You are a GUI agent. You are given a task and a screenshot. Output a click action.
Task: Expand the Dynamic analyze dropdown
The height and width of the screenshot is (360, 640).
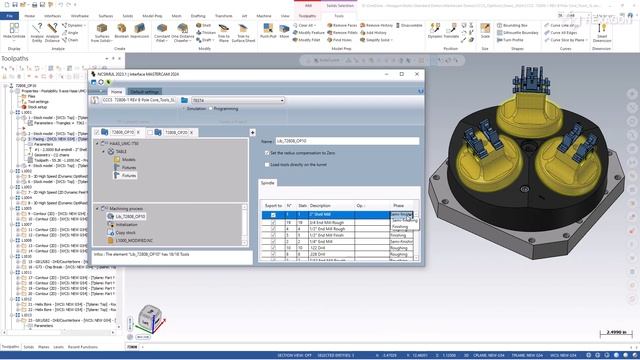pos(84,25)
